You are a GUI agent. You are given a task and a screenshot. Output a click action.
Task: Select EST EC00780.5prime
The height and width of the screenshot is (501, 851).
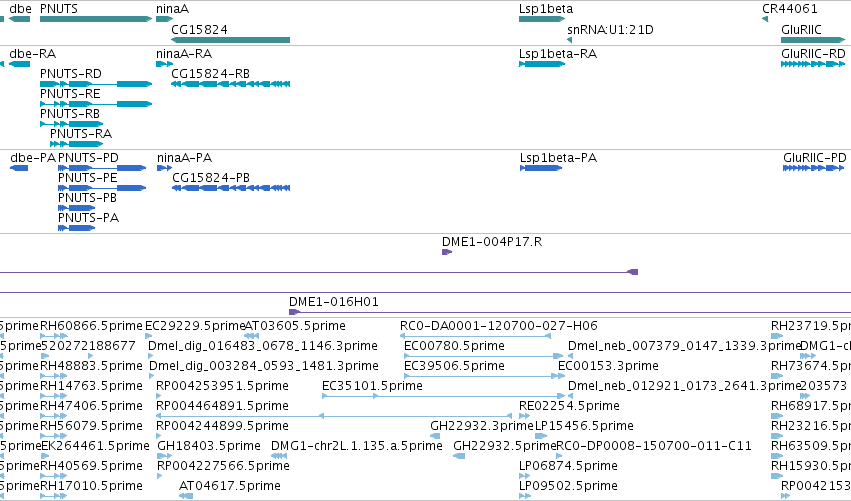tap(454, 346)
